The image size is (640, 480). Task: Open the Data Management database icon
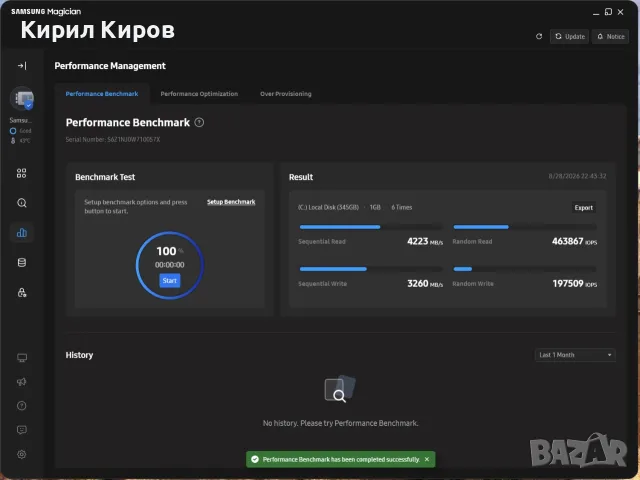(x=22, y=262)
